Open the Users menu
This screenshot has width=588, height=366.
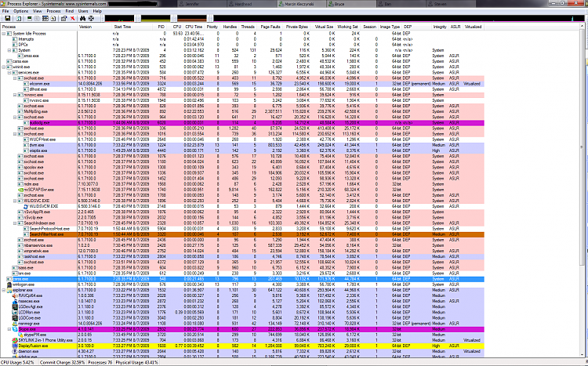83,11
